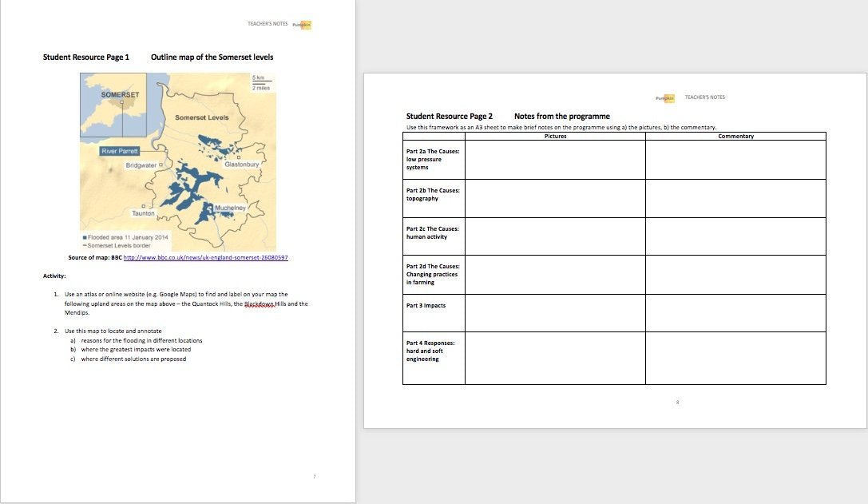Click the Commentary cell for topography row
The width and height of the screenshot is (868, 504).
click(x=735, y=198)
